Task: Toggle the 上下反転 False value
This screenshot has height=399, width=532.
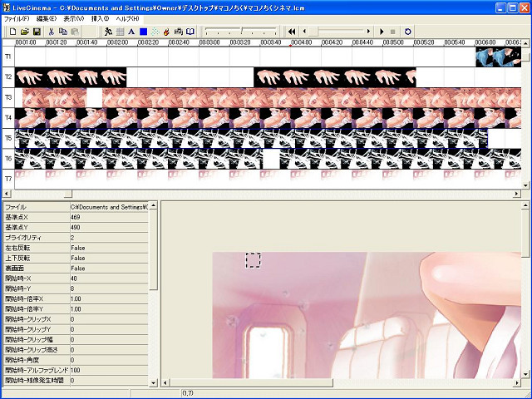Action: click(x=109, y=258)
